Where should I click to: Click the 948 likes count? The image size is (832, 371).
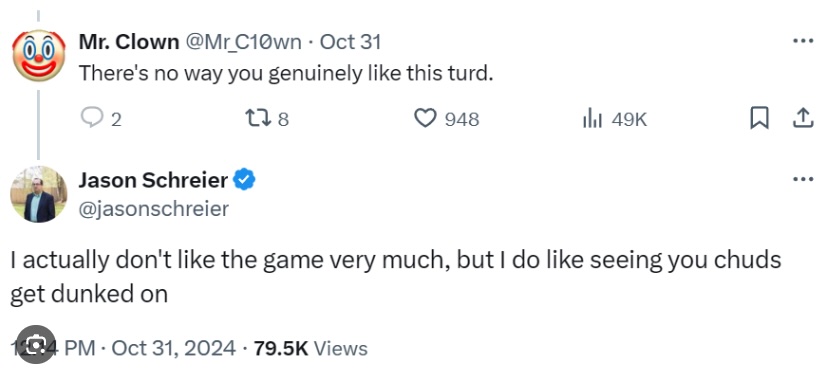462,119
